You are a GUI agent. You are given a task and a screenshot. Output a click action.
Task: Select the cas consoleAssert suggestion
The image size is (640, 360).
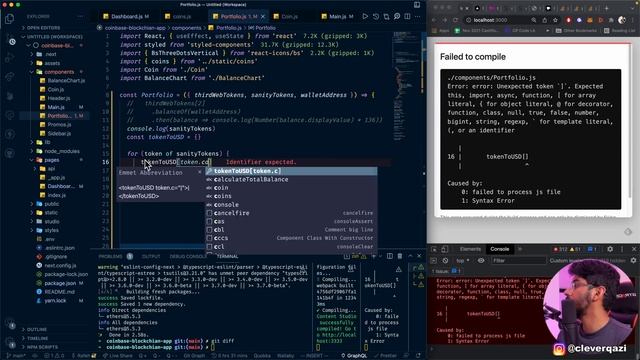pos(291,221)
